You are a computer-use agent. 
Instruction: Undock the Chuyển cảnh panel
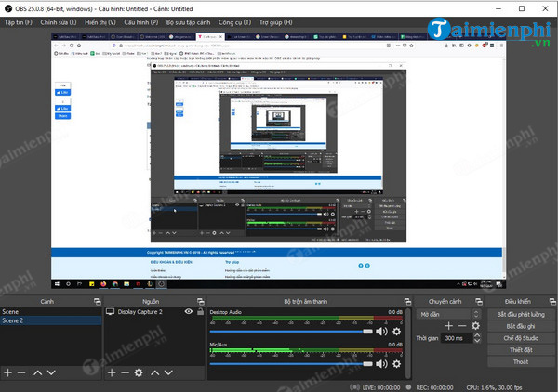[x=479, y=301]
